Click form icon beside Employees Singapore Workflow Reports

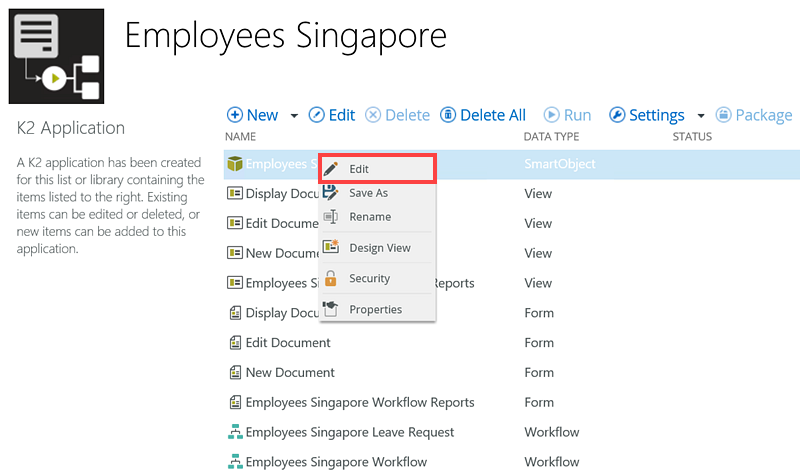coord(235,402)
